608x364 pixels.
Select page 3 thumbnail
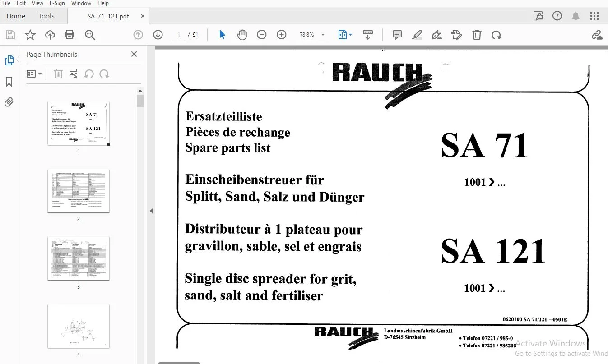[79, 258]
